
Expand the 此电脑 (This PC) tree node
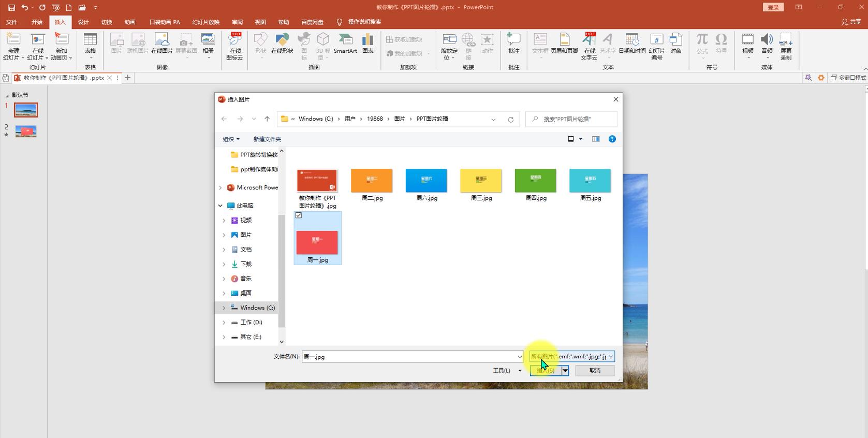coord(220,206)
